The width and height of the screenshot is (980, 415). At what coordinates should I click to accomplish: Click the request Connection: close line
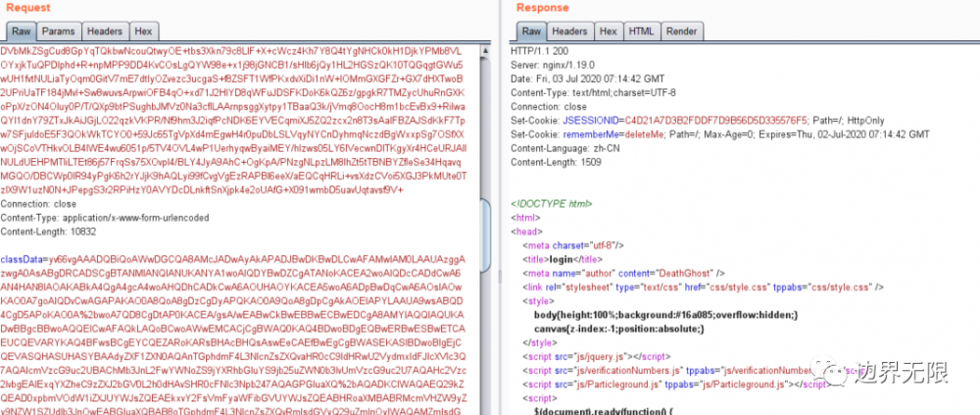(38, 204)
